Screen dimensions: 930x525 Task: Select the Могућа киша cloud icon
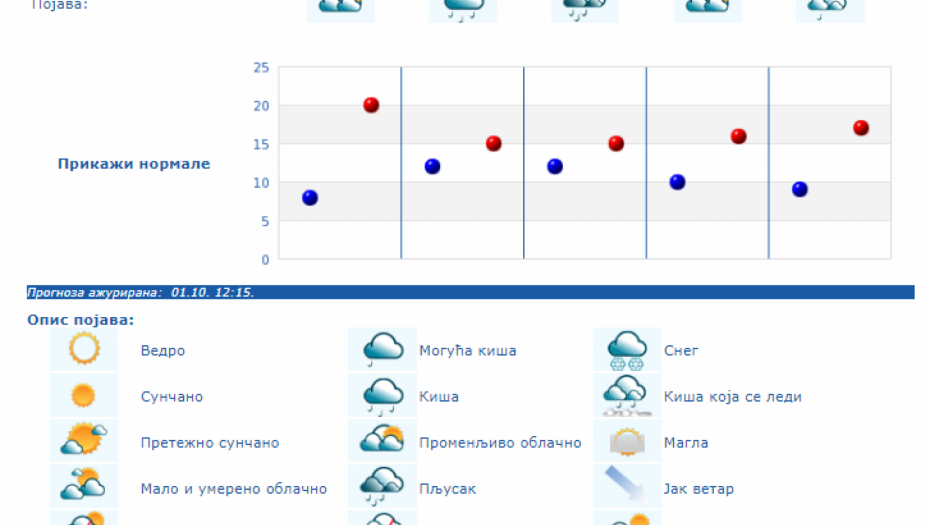[382, 350]
